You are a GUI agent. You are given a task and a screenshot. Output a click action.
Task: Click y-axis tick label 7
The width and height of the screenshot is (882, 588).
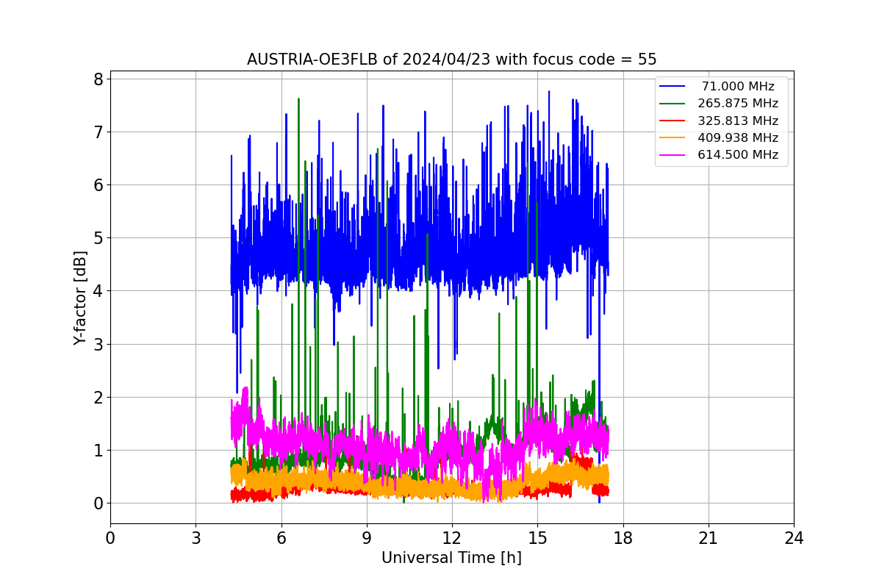[x=98, y=132]
